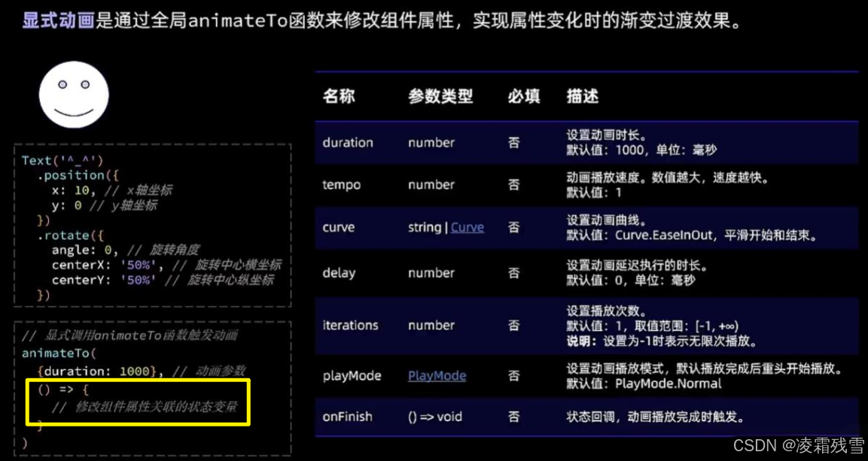Click the tempo row's 'number' type

pos(431,185)
